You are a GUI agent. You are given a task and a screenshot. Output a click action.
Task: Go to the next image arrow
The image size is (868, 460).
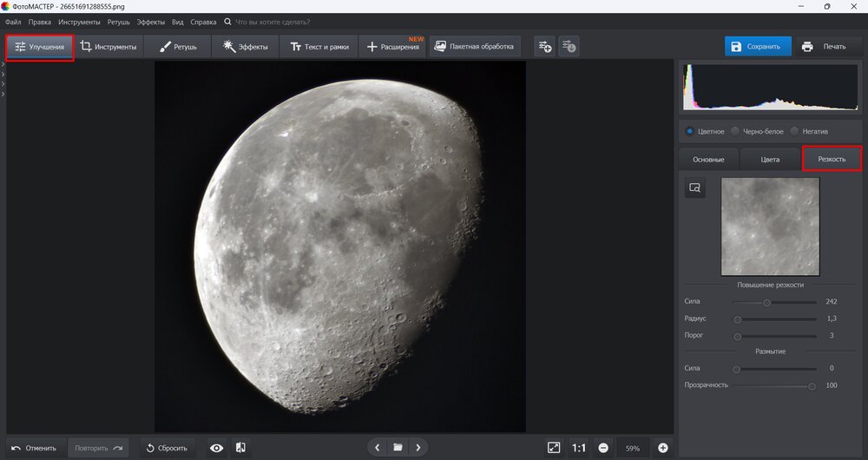[x=418, y=448]
